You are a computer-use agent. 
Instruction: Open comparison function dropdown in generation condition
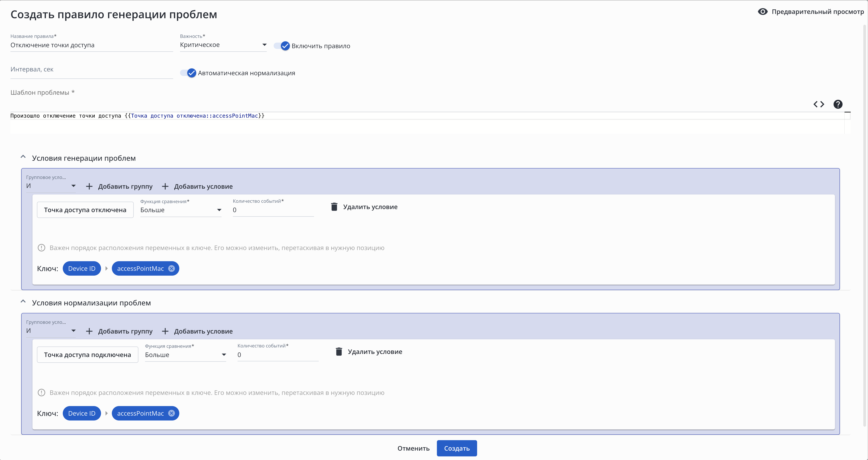point(181,210)
